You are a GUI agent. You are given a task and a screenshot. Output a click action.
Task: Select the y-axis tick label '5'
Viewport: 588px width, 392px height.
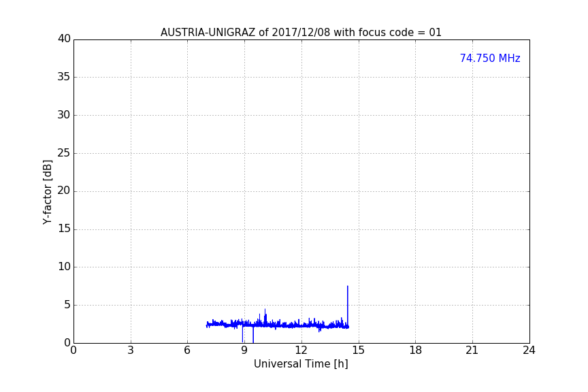pos(67,305)
